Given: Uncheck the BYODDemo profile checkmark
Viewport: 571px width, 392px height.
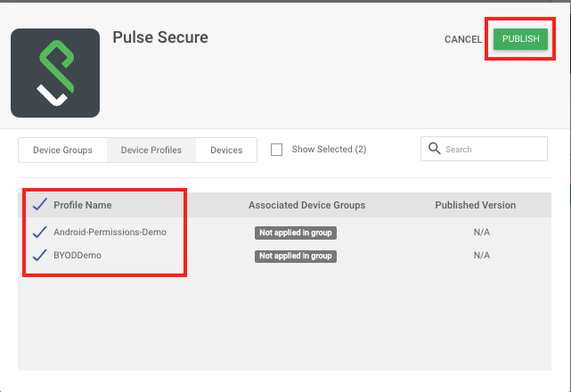Looking at the screenshot, I should coord(40,256).
